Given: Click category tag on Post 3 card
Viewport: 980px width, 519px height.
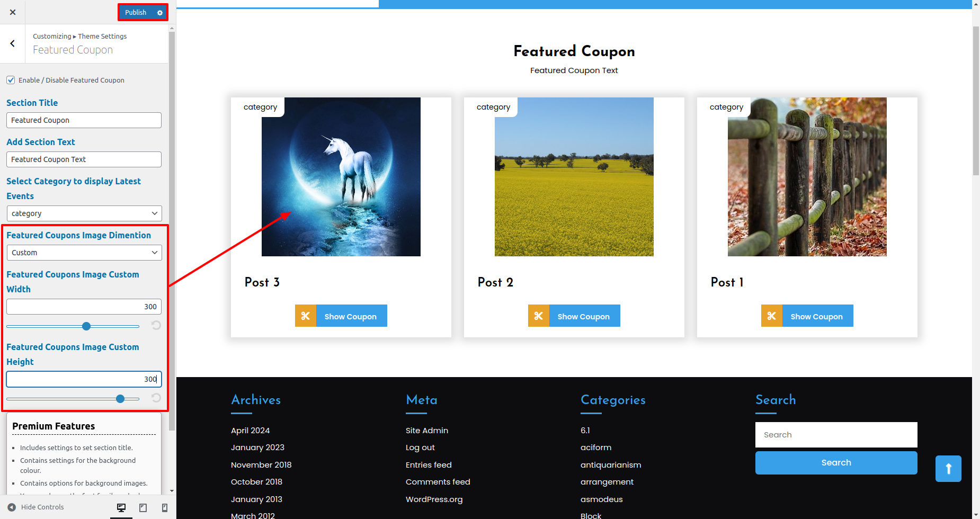Looking at the screenshot, I should pos(260,107).
